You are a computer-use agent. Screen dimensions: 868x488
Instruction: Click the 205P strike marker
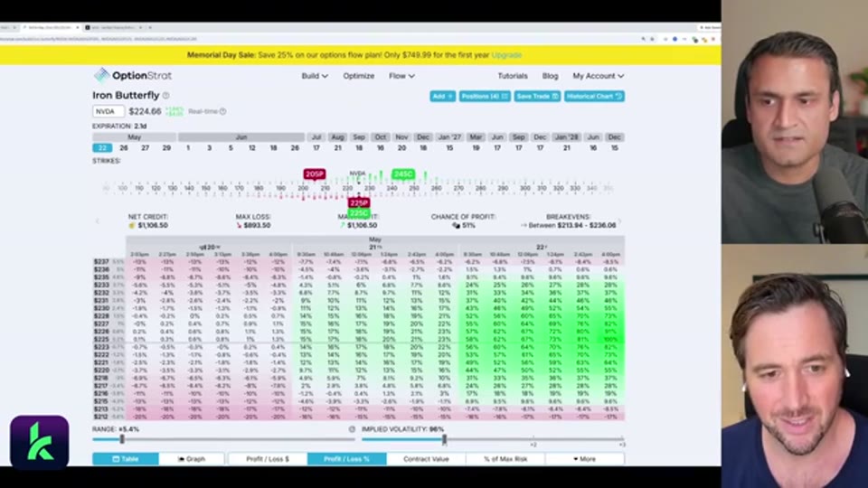(315, 174)
